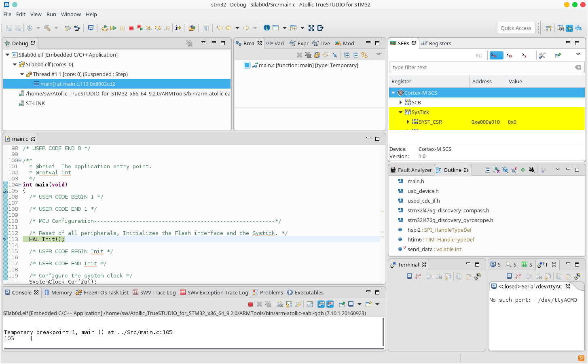This screenshot has width=588, height=364.
Task: Click the Quick Access button
Action: pyautogui.click(x=516, y=28)
